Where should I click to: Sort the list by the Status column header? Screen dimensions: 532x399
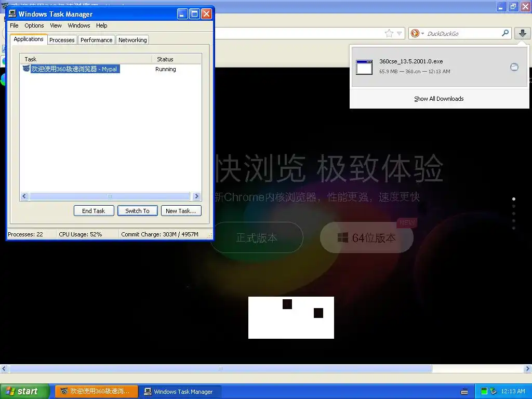[177, 59]
